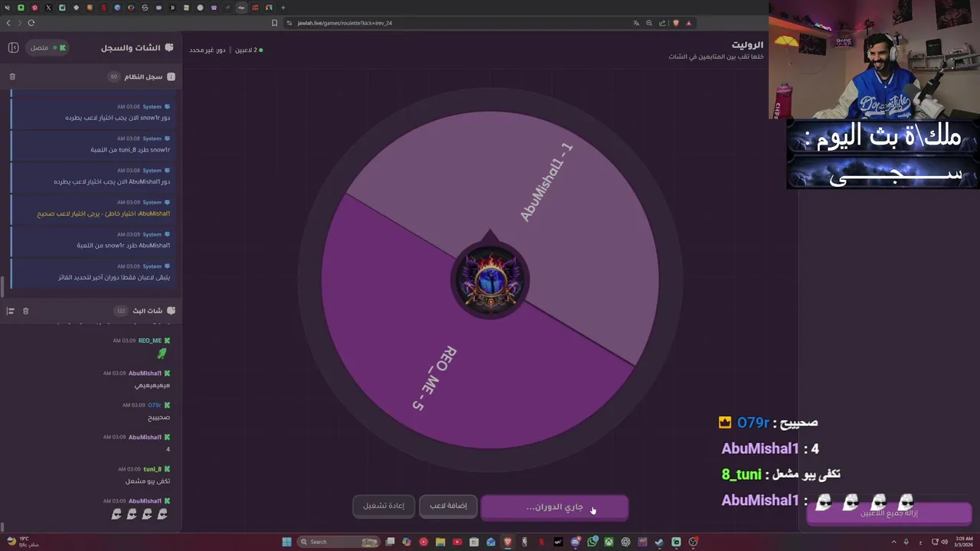Open the Brave Shields lion icon
This screenshot has height=551, width=980.
pos(676,23)
